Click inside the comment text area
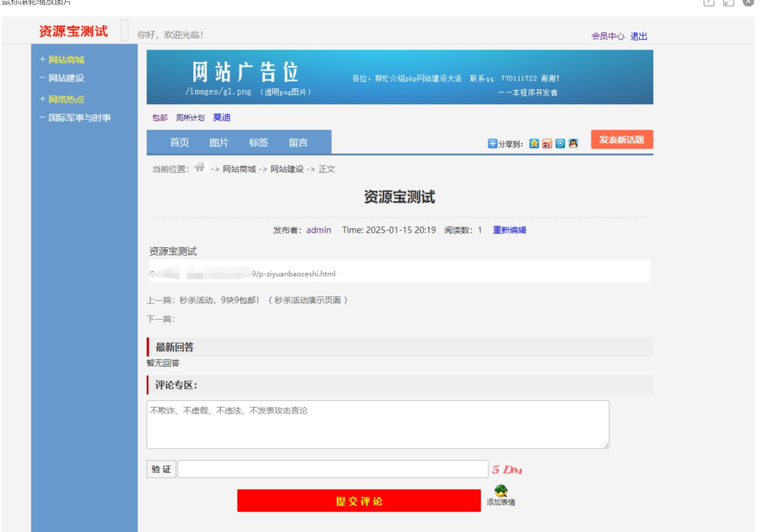Viewport: 760px width, 532px height. click(378, 424)
